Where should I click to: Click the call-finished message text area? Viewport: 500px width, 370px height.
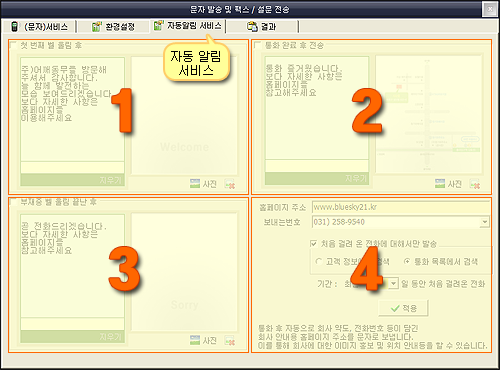click(x=317, y=108)
